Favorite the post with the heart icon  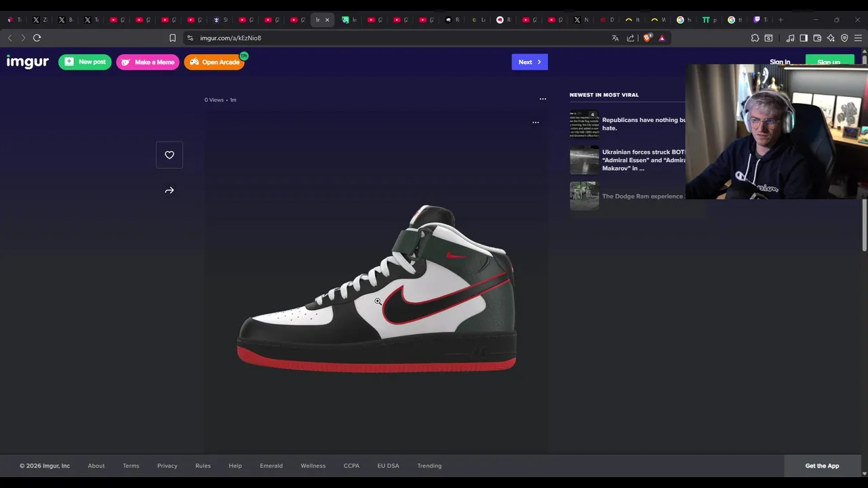(170, 155)
